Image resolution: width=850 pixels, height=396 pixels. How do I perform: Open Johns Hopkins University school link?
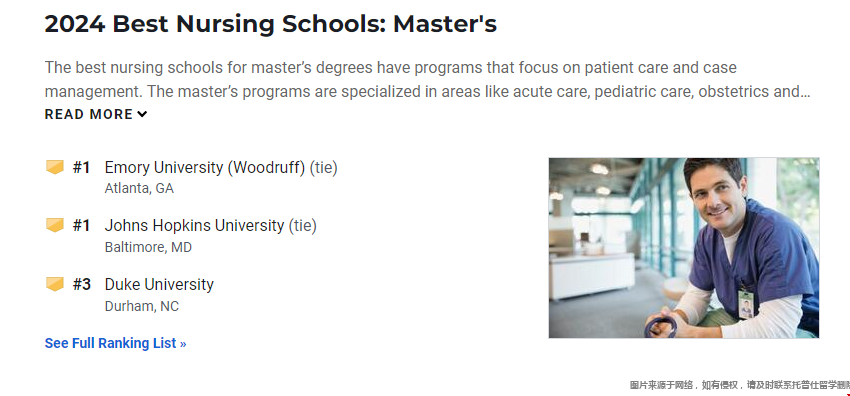click(194, 225)
